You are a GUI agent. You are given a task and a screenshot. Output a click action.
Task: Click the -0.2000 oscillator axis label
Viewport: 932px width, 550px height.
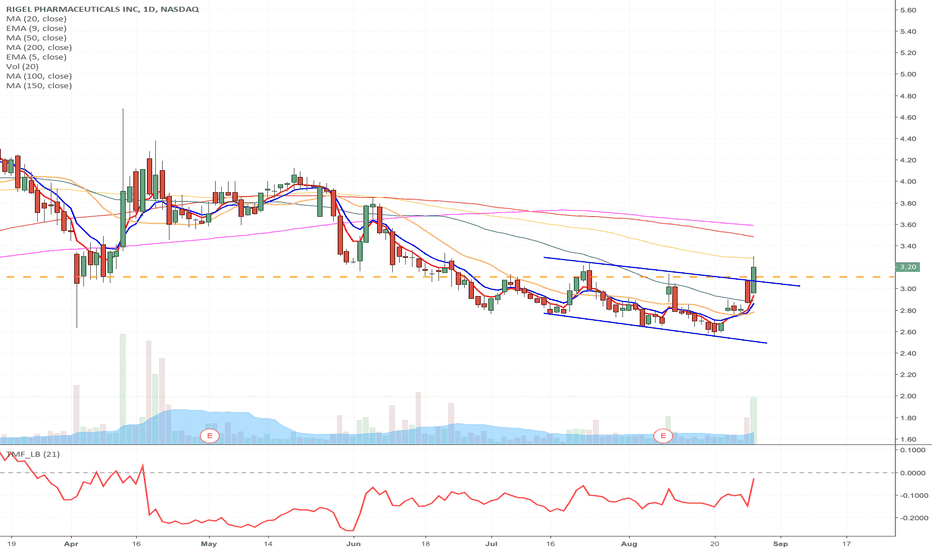pyautogui.click(x=912, y=518)
